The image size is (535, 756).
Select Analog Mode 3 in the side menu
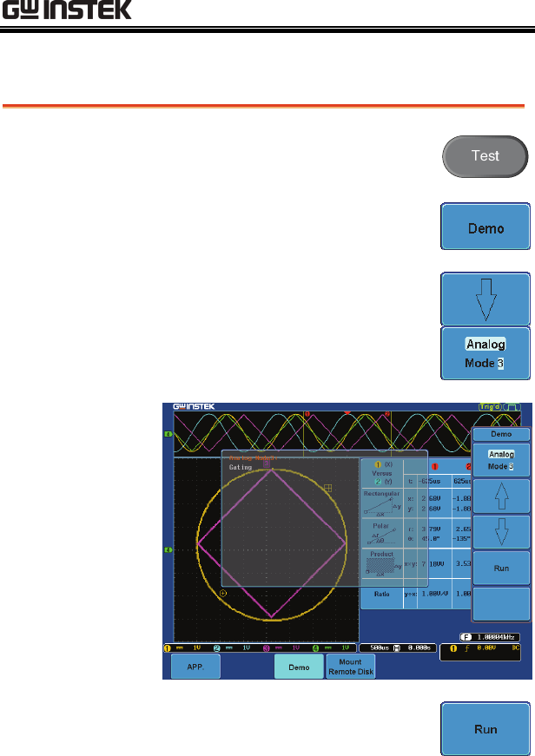pyautogui.click(x=501, y=460)
